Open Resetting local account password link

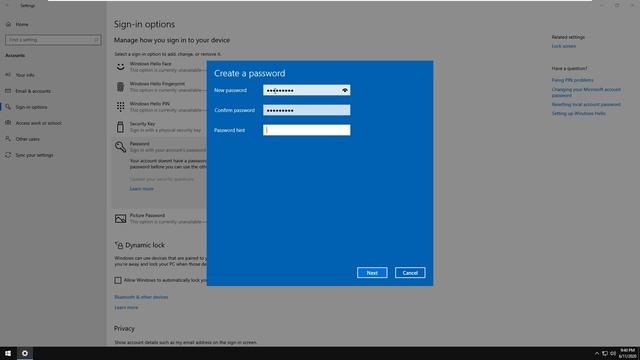[x=586, y=104]
